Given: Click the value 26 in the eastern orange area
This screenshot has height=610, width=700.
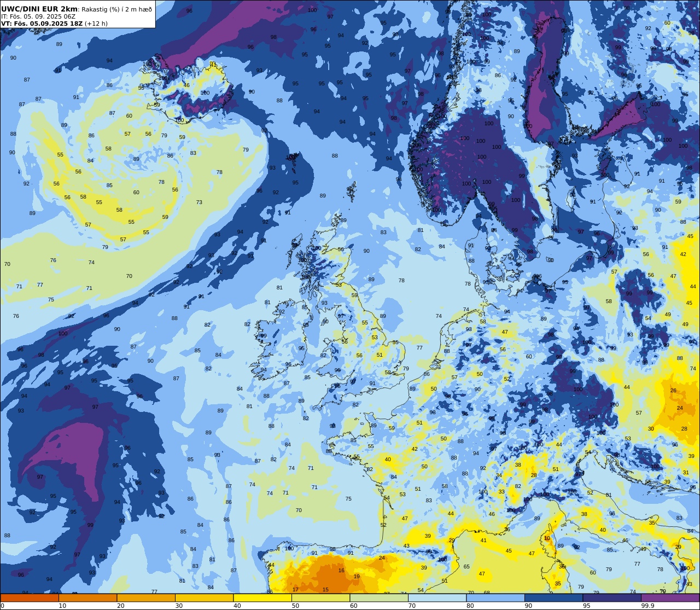Looking at the screenshot, I should point(673,391).
